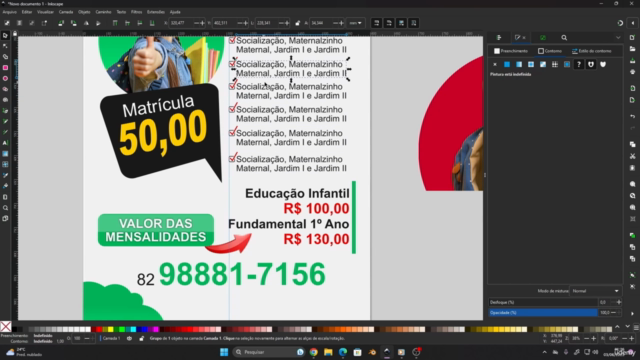Select the Rectangle tool in toolbox
Image resolution: width=640 pixels, height=360 pixels.
5,68
